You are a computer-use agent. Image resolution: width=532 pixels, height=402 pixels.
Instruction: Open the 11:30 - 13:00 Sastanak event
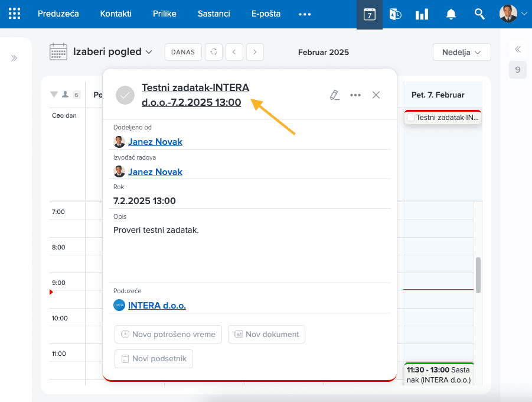coord(439,374)
